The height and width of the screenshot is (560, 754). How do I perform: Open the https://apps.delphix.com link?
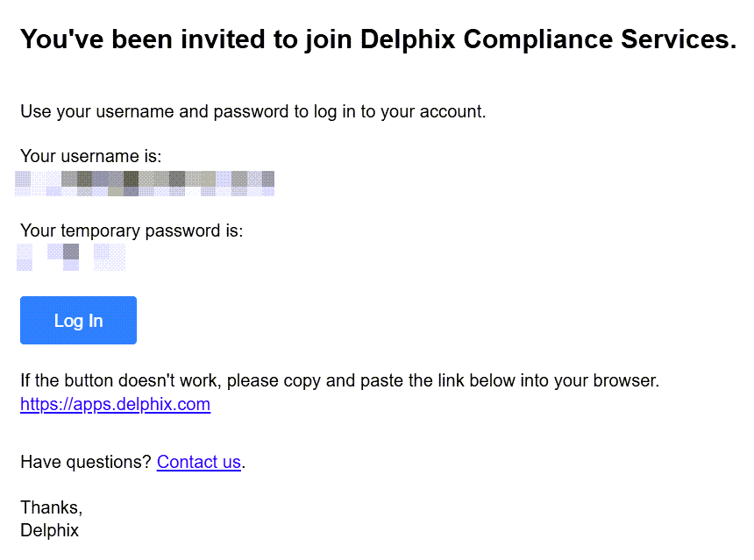tap(115, 404)
